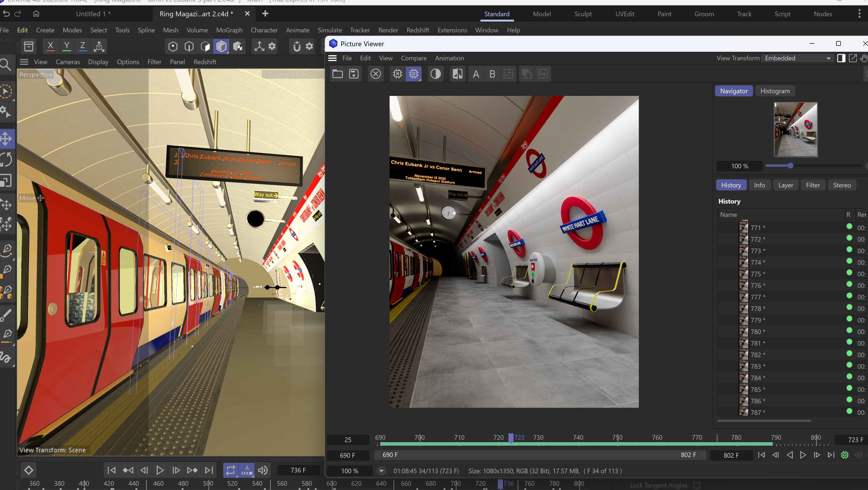Switch to the Layer tab
The image size is (868, 490).
785,185
